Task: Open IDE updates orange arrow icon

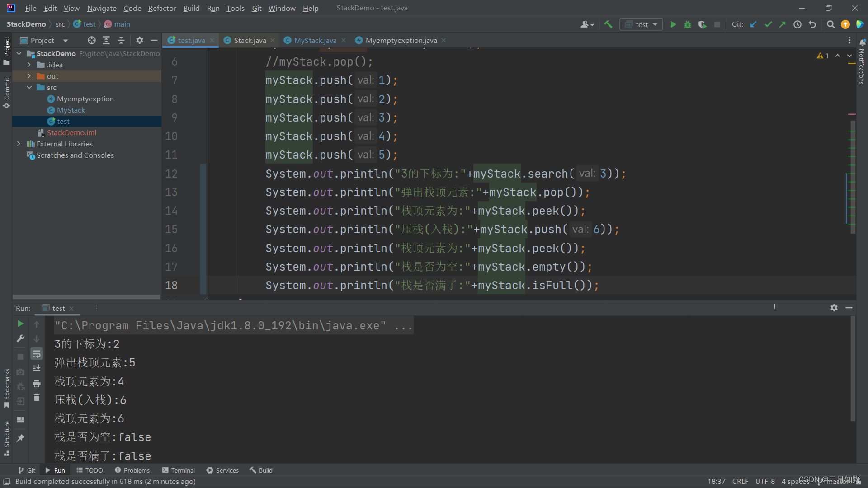Action: 845,24
